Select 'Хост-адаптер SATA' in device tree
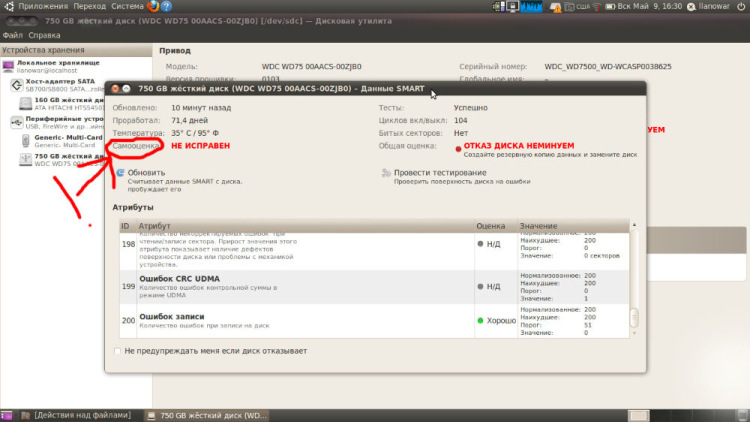750x422 pixels. coord(60,81)
